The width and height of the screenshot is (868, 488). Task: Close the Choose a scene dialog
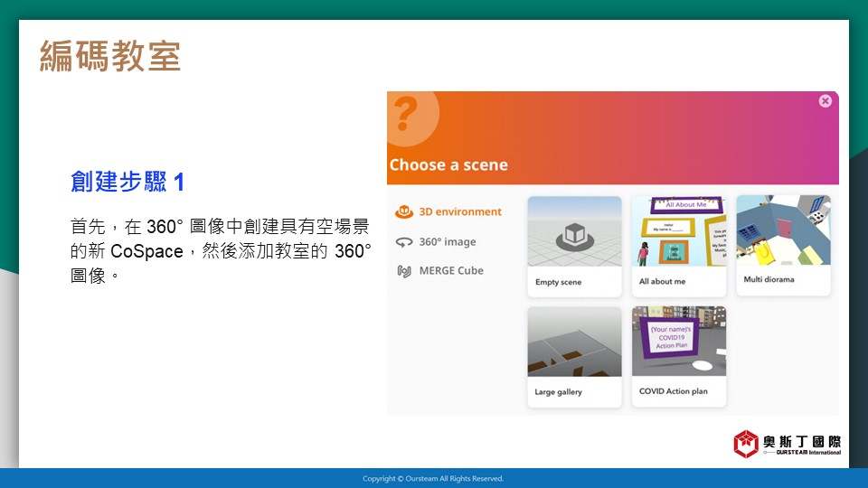coord(825,101)
